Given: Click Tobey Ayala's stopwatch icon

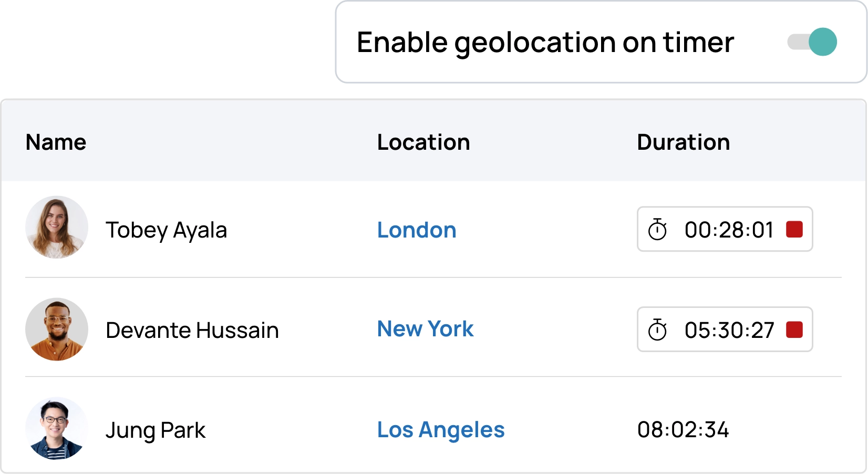Looking at the screenshot, I should 658,230.
